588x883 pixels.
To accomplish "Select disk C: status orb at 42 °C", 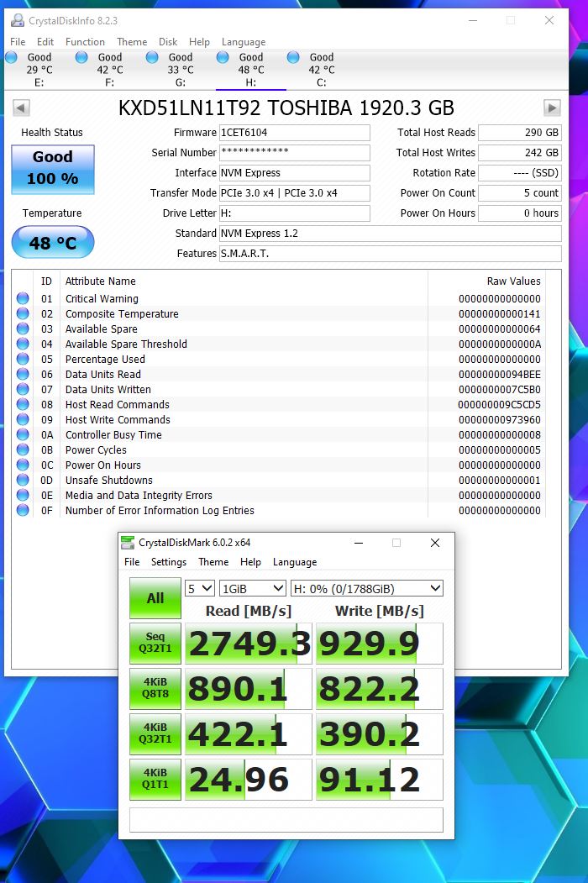I will click(293, 57).
